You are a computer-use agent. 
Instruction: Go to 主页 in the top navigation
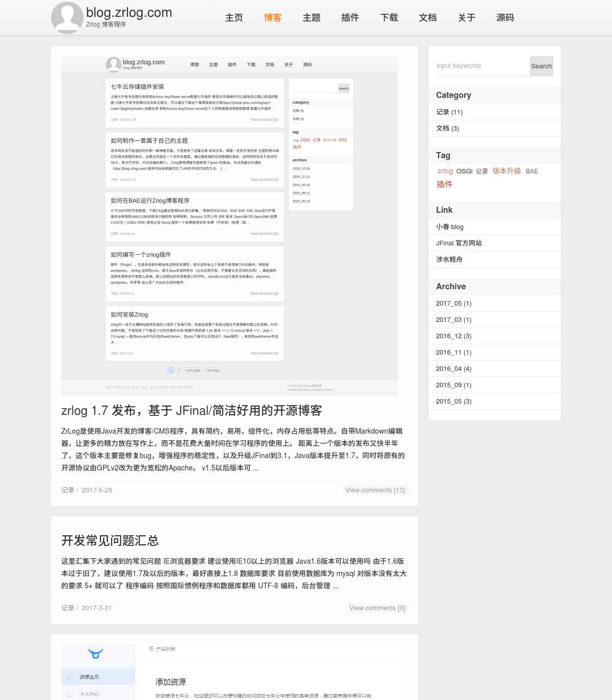coord(234,18)
